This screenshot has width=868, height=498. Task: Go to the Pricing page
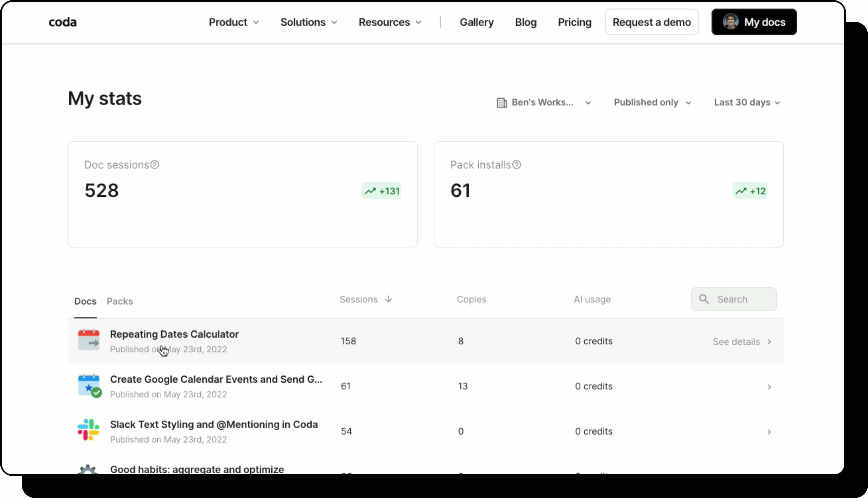(x=574, y=22)
